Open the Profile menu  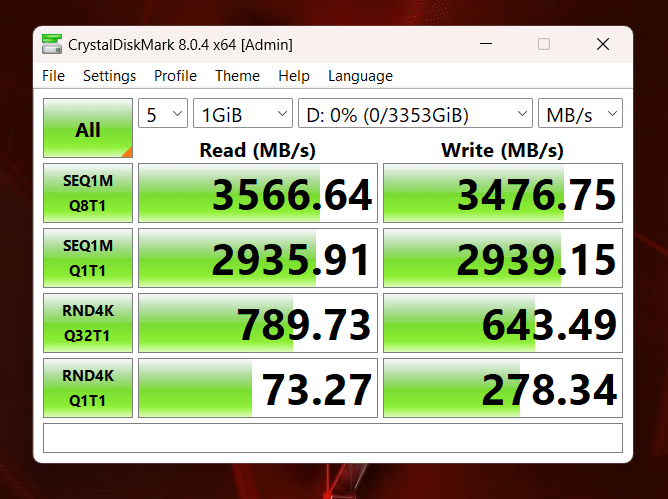tap(175, 76)
